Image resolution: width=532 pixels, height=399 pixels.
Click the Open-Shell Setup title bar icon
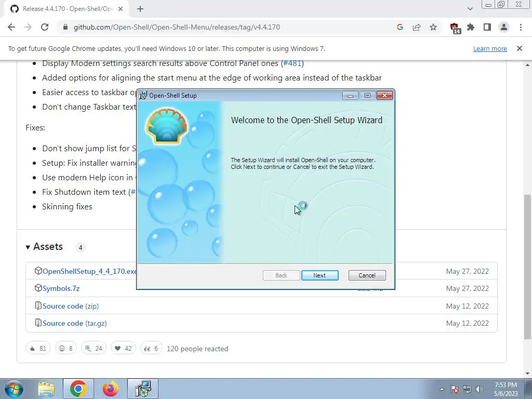pos(143,96)
